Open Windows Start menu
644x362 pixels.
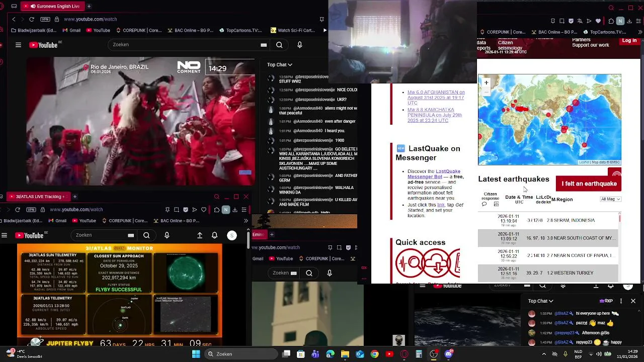[x=196, y=354]
